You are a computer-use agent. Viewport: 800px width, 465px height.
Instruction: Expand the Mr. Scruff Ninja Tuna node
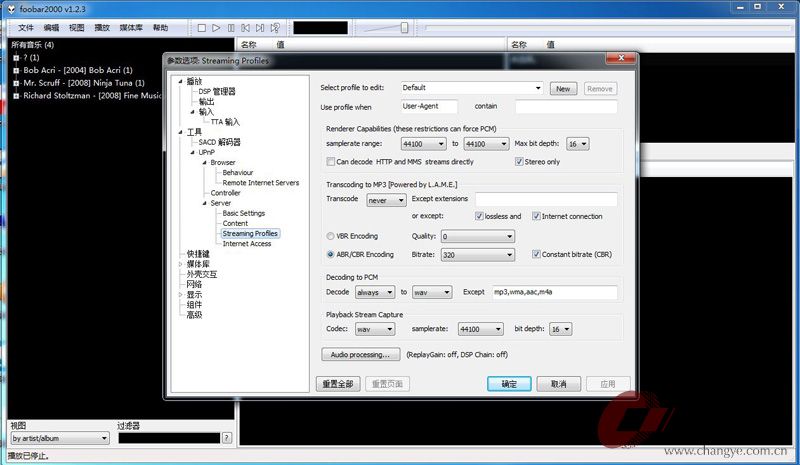point(16,83)
